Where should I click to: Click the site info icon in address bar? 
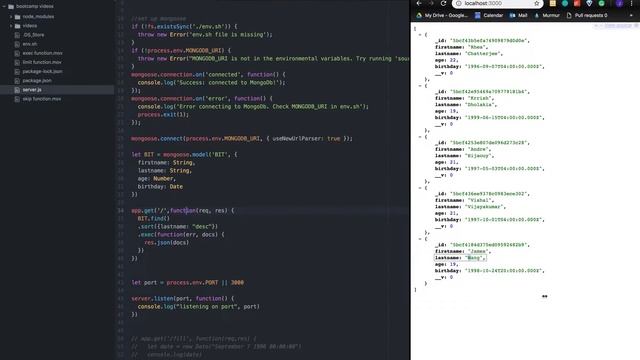point(458,3)
